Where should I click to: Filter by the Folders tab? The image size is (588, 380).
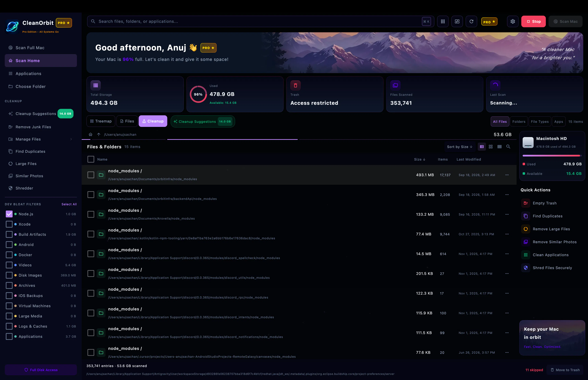click(x=519, y=122)
